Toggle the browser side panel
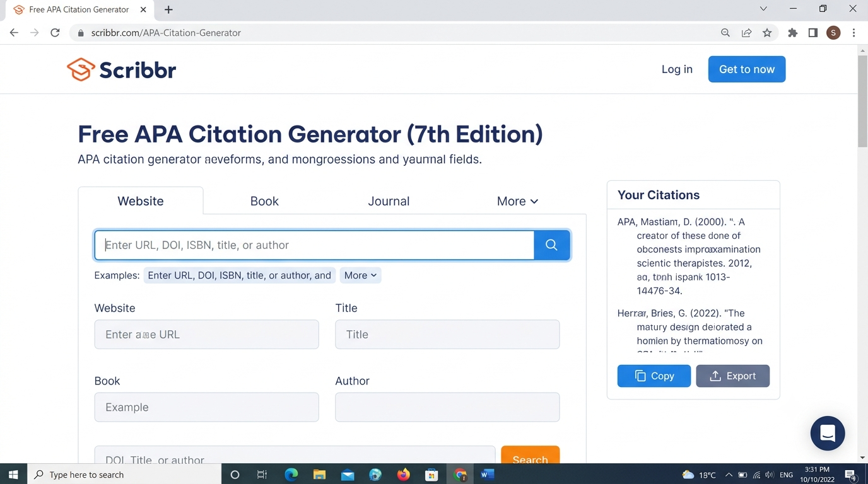This screenshot has width=868, height=484. pyautogui.click(x=813, y=33)
